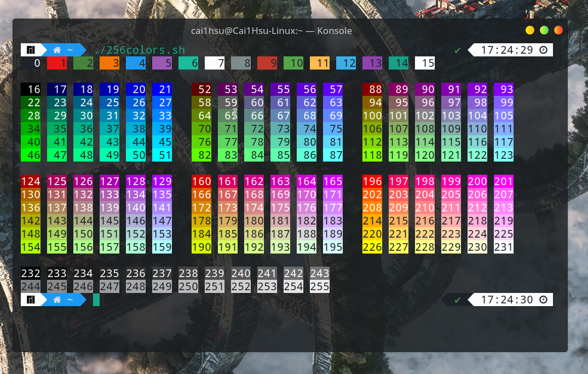Click the bright blue swatch labeled 21

click(162, 89)
